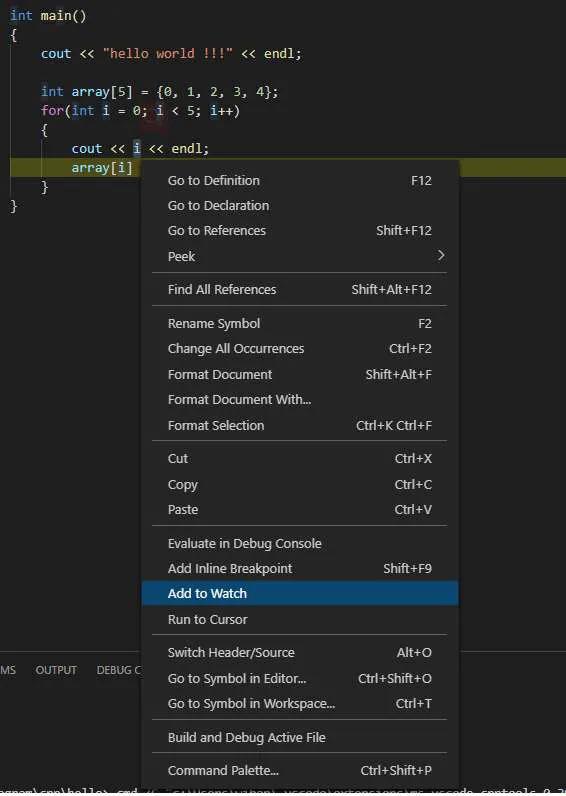This screenshot has height=796, width=566.
Task: Click the 'int array[5]' declaration line
Action: click(159, 92)
